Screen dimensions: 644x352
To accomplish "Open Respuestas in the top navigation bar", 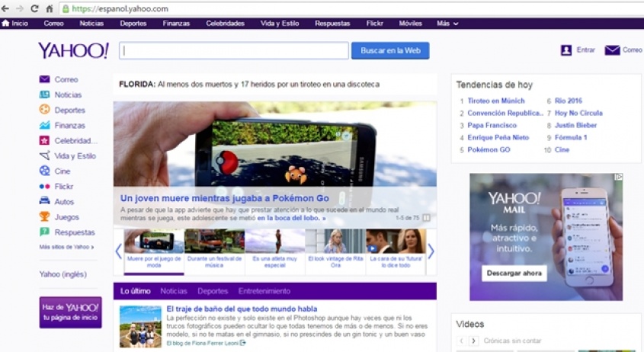I will coord(332,24).
